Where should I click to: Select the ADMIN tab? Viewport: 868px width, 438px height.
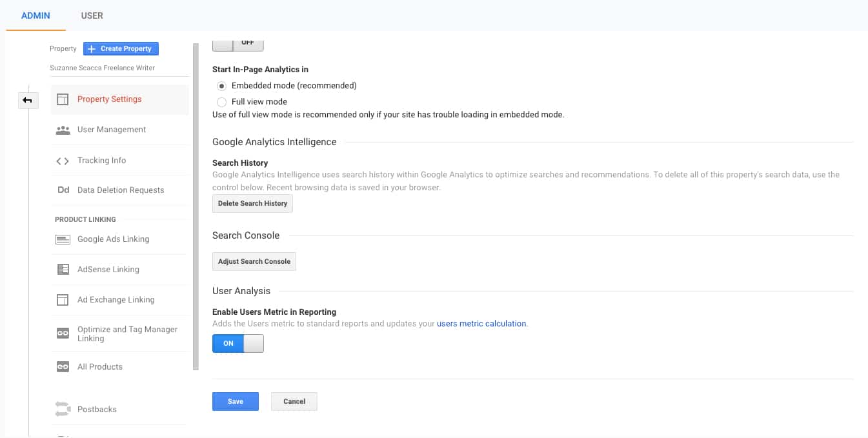(x=35, y=15)
